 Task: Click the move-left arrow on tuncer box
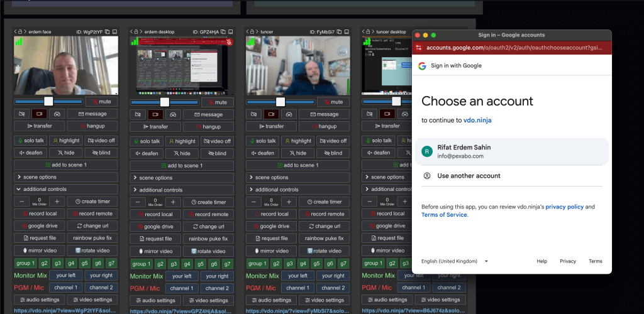point(248,31)
